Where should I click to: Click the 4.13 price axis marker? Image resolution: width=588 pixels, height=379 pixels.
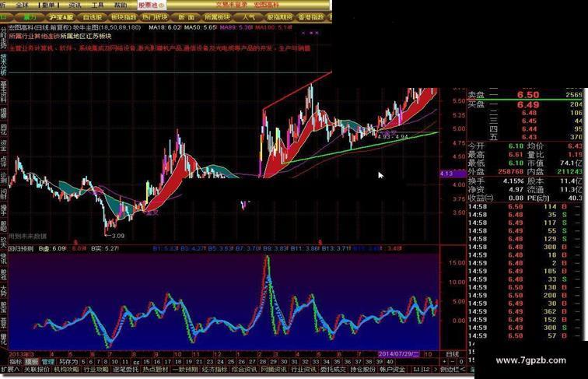click(452, 174)
